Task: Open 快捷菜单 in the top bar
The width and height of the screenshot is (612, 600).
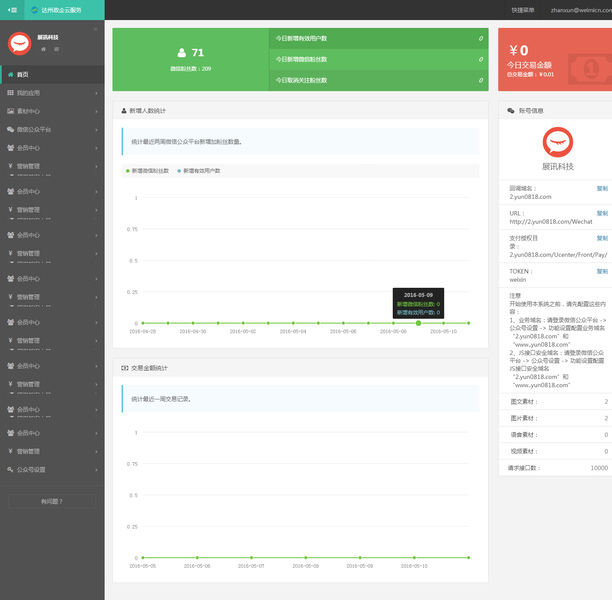Action: point(523,10)
